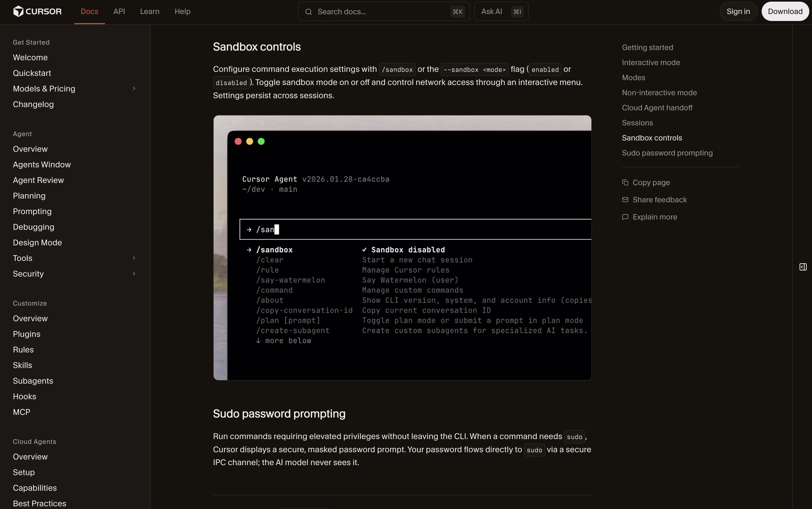Click the magnifier icon in the search box

308,12
